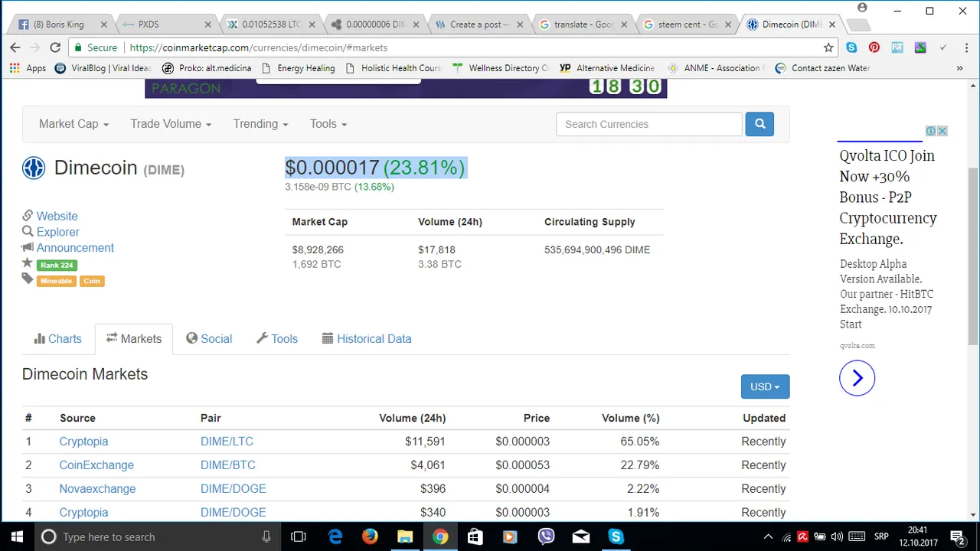Open the Dimecoin Explorer link
Image resolution: width=980 pixels, height=551 pixels.
pos(57,232)
